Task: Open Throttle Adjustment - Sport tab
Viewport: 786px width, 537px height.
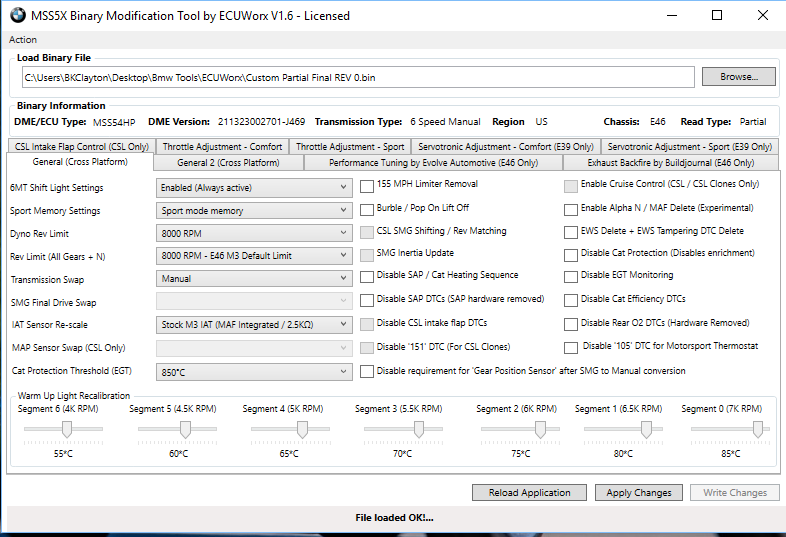Action: click(350, 146)
